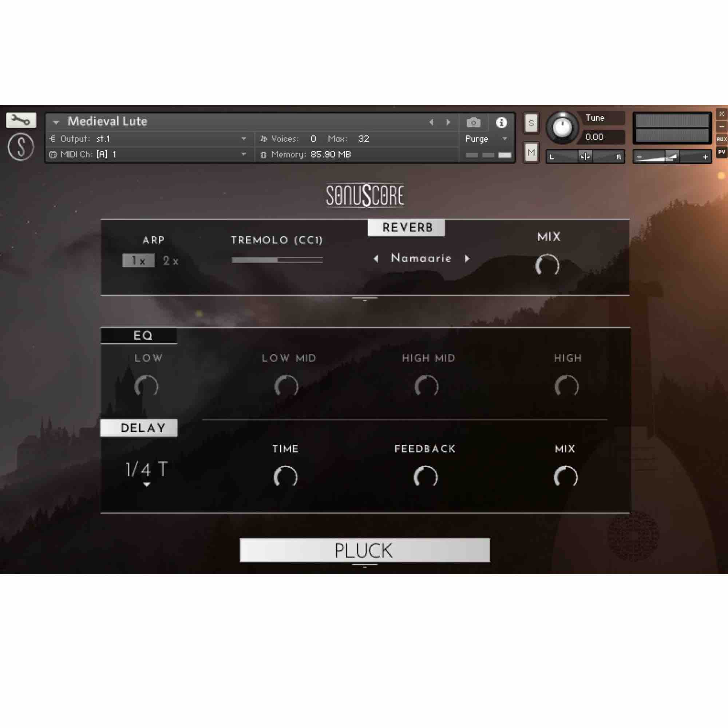Click the delay FEEDBACK knob
Screen dimensions: 728x728
(x=426, y=477)
